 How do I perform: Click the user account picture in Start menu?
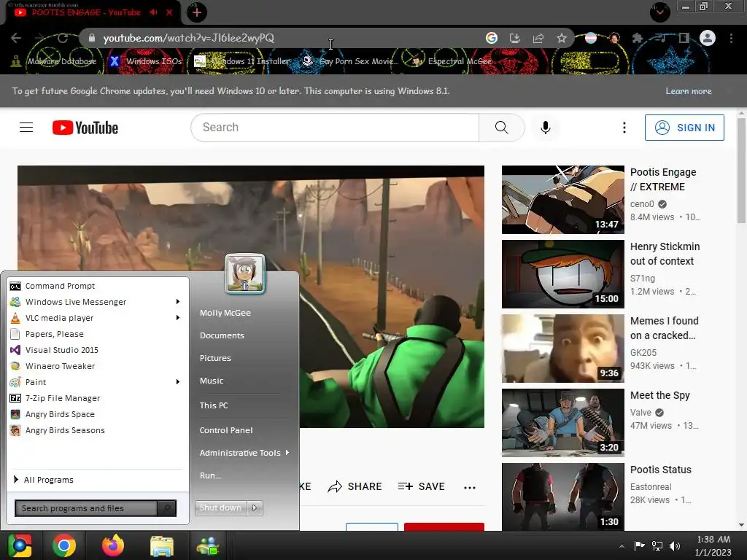click(245, 273)
